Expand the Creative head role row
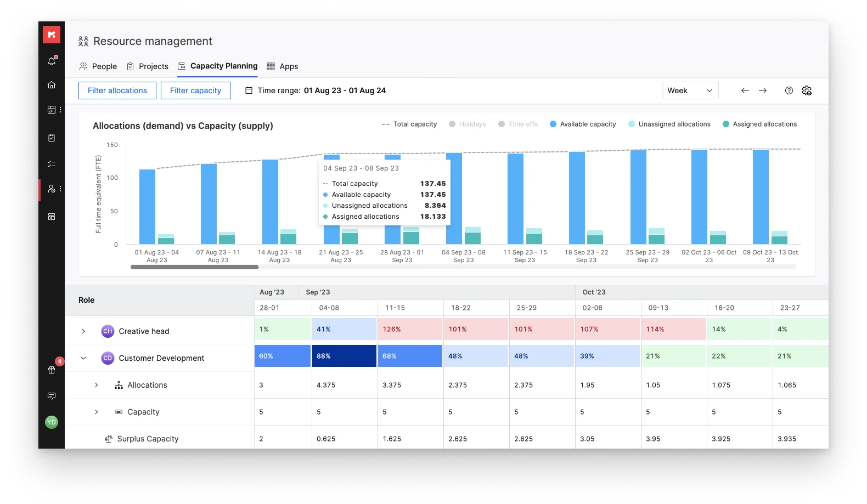Screen dimensions: 867x504 point(83,331)
